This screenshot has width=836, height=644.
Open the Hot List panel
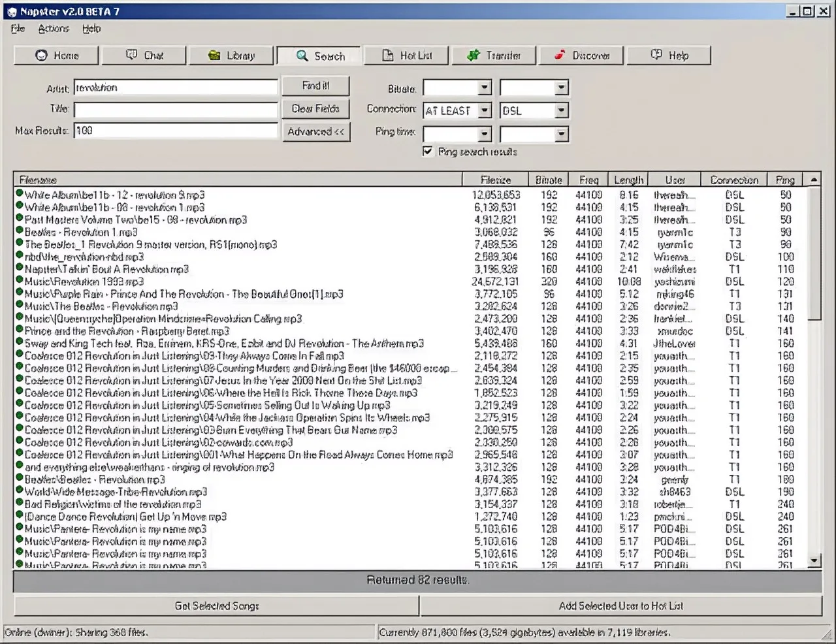(406, 56)
